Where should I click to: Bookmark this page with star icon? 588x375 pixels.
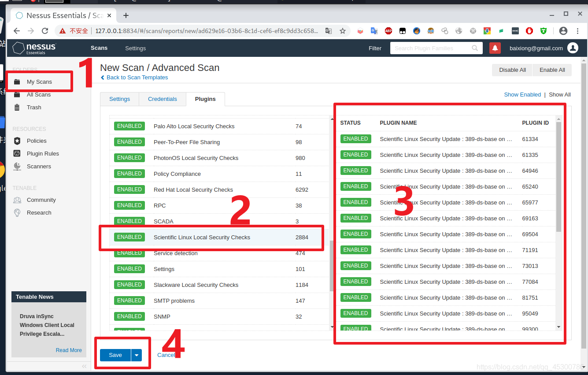pos(342,31)
